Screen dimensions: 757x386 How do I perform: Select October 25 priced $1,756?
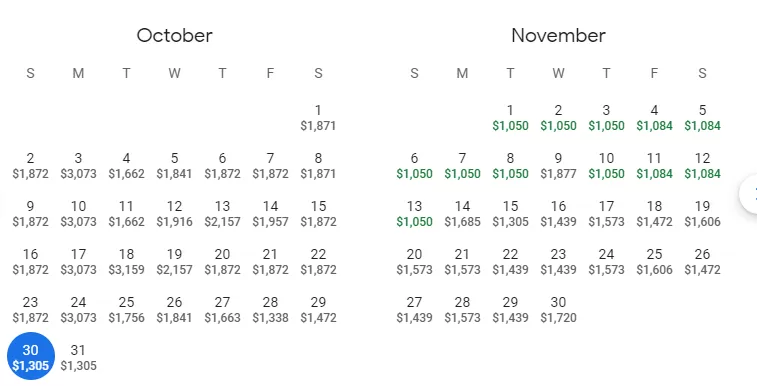[x=126, y=309]
